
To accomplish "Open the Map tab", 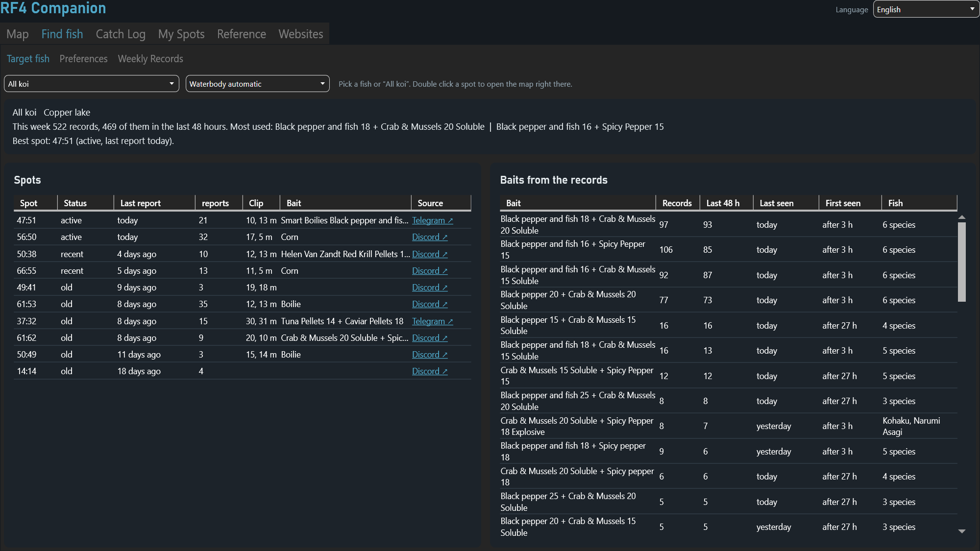I will 18,34.
